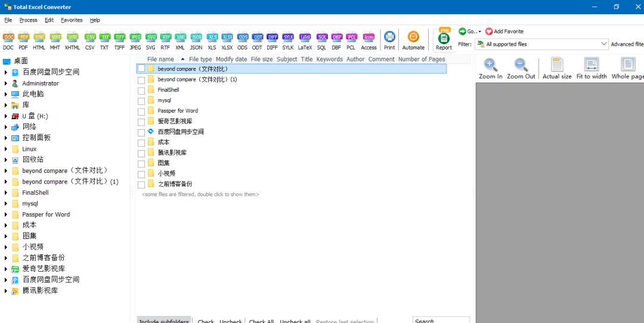Sort by File size column header

point(262,59)
